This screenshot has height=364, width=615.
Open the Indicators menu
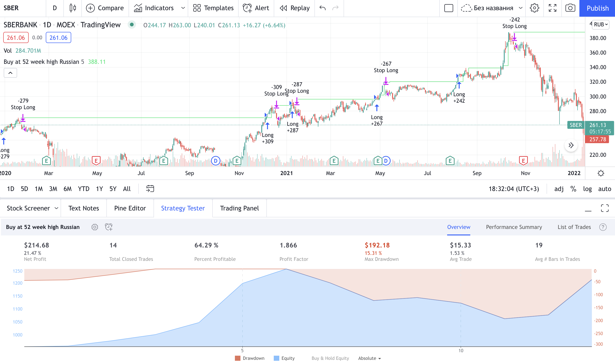(x=154, y=8)
